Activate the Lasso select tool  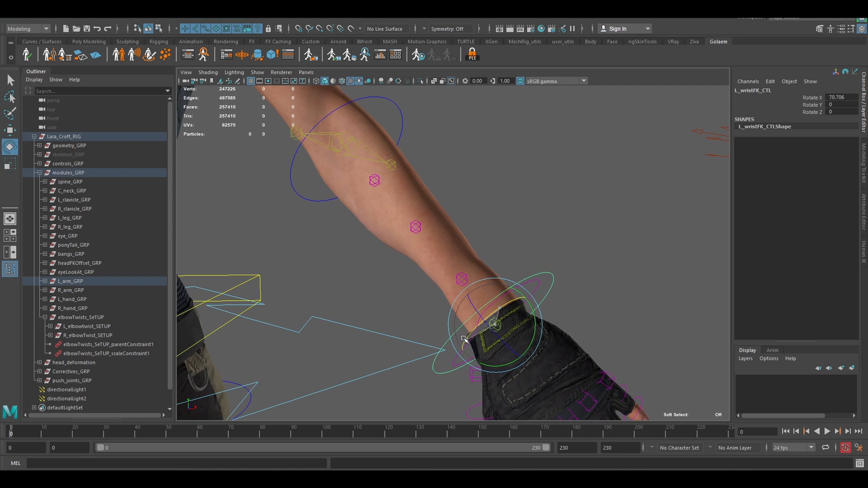coord(10,97)
